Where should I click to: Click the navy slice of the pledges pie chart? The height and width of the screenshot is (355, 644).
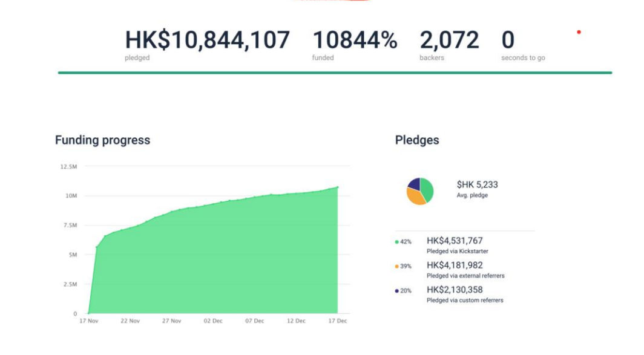pos(415,183)
